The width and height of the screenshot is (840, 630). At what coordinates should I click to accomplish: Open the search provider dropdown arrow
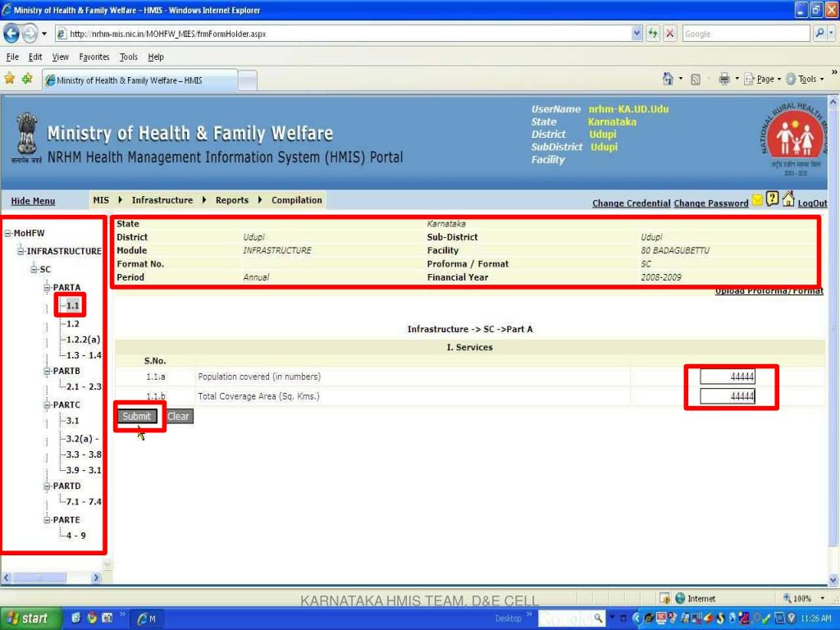pos(832,34)
